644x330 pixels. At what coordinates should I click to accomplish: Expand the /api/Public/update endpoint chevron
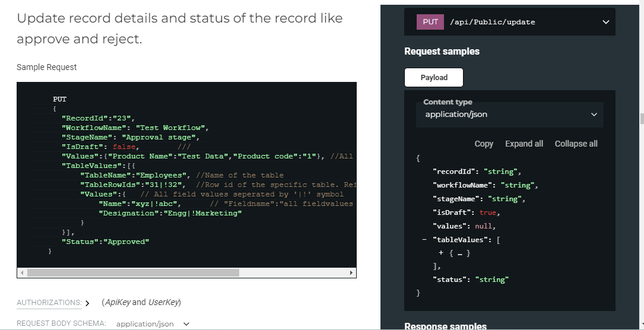click(605, 22)
